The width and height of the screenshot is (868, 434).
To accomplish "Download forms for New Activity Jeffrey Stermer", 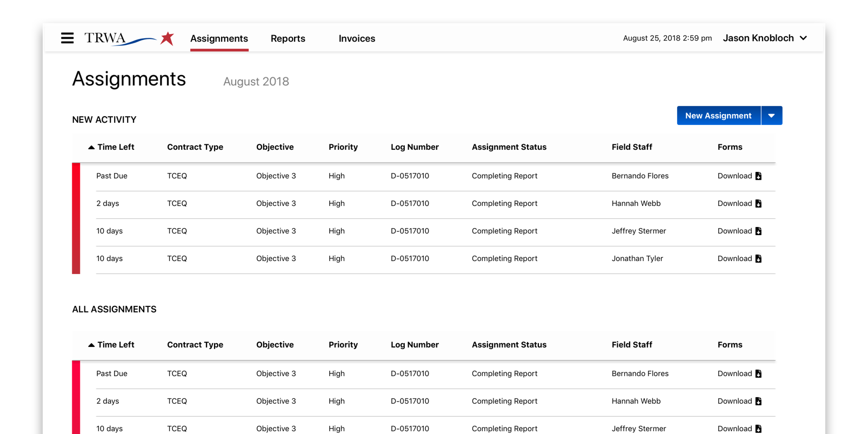I will pyautogui.click(x=739, y=231).
